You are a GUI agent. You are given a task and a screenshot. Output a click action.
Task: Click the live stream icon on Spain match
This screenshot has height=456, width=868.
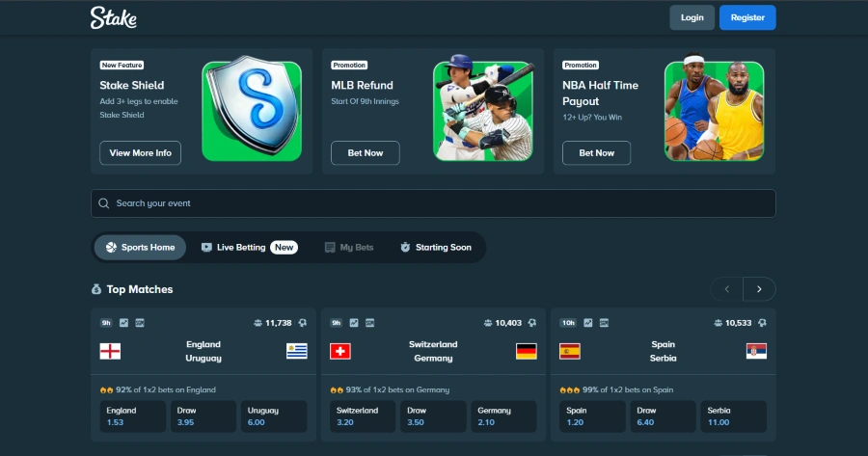pos(604,323)
